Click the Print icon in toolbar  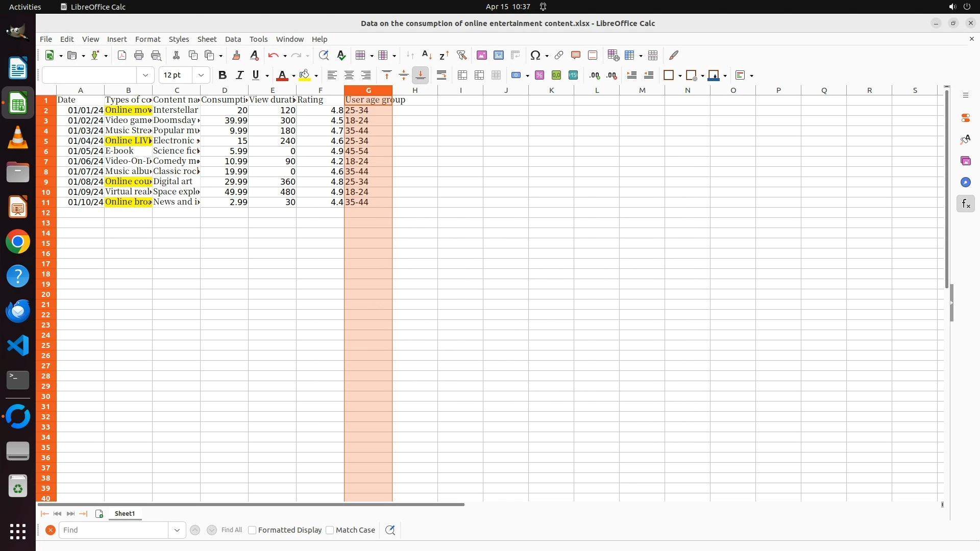[139, 55]
